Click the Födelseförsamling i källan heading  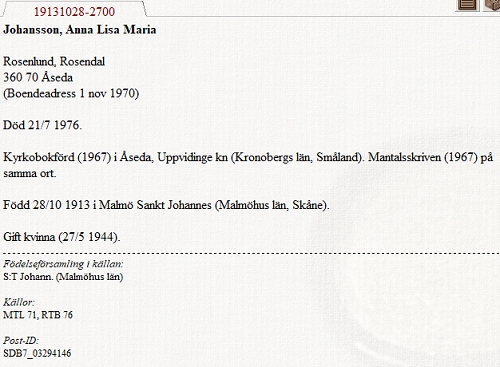[63, 264]
